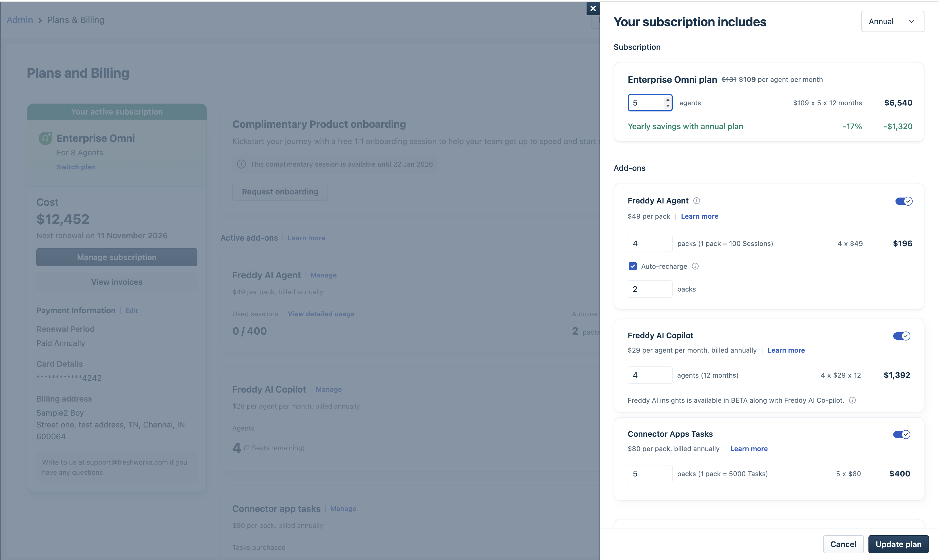The height and width of the screenshot is (560, 938).
Task: Disable the Freddy AI Agent add-on toggle
Action: pyautogui.click(x=904, y=201)
